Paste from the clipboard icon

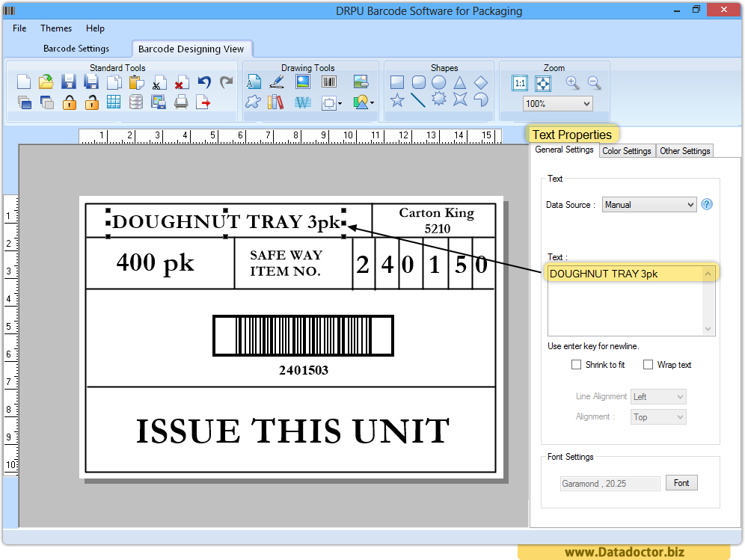click(x=136, y=82)
